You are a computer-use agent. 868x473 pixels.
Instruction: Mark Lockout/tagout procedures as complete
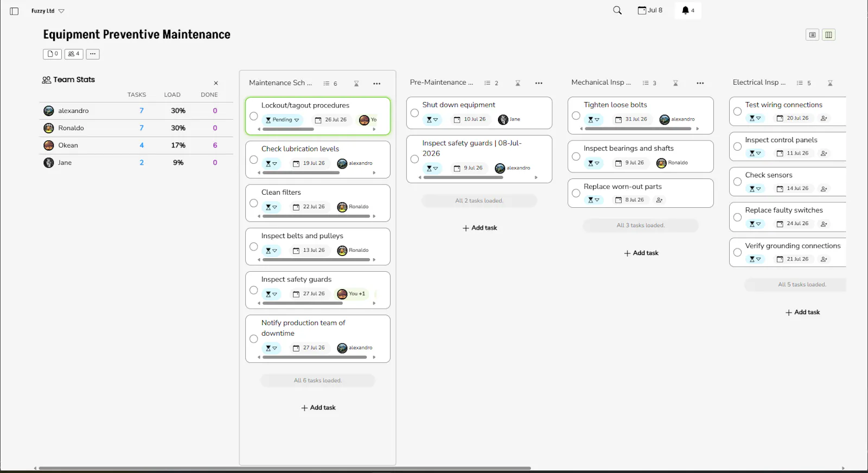[253, 116]
